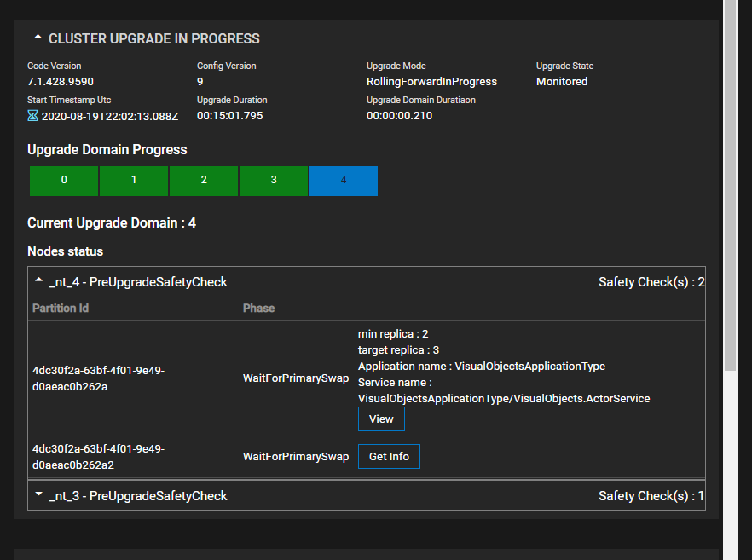Click the View button under the safety check details

381,419
